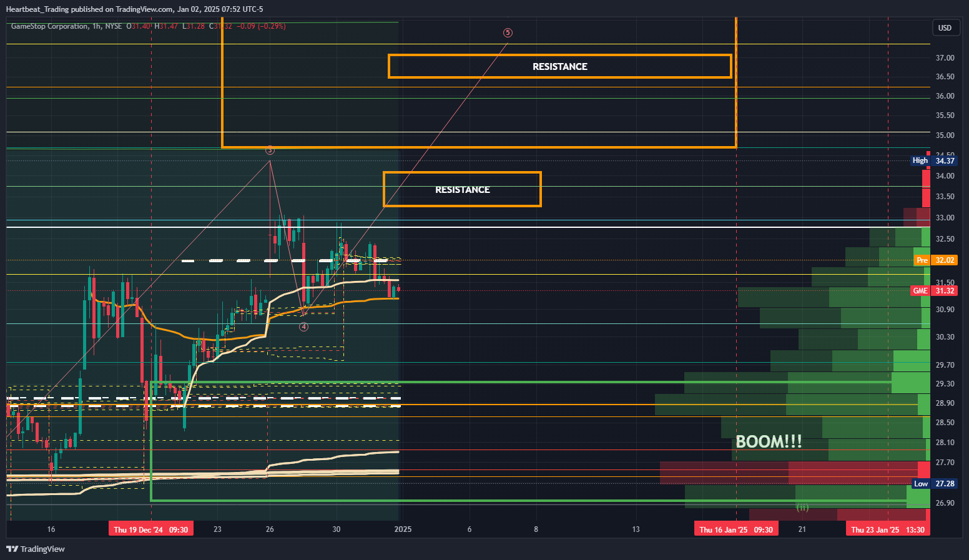Click the 26.90 price axis value
Screen dimensions: 969x560
point(945,503)
